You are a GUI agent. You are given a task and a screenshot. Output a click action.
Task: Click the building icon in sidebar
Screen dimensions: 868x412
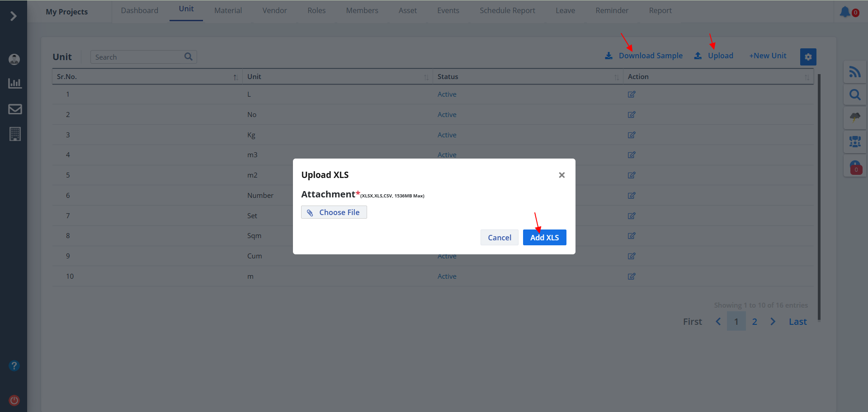pyautogui.click(x=15, y=134)
